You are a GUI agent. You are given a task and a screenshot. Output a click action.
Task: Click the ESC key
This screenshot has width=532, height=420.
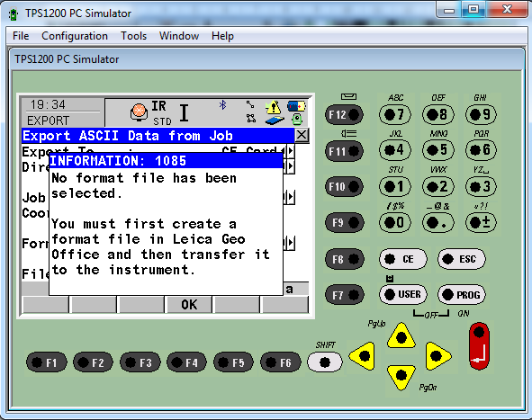[462, 259]
